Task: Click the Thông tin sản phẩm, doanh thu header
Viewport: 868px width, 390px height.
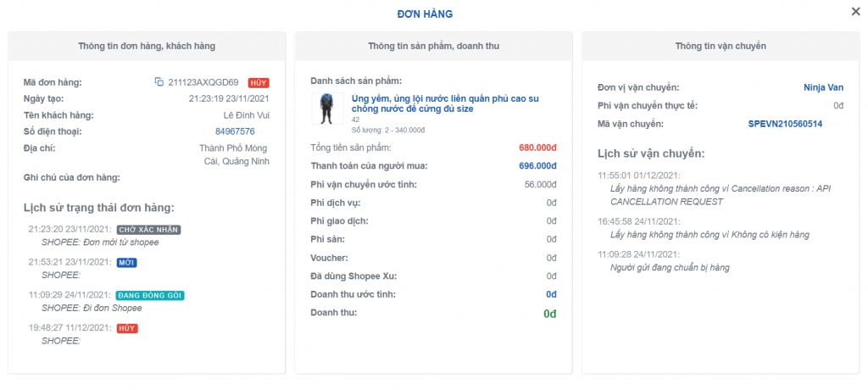Action: pyautogui.click(x=433, y=46)
